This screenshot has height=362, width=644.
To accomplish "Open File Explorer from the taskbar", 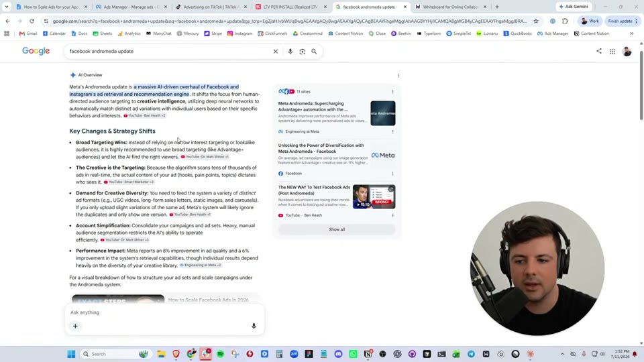I will point(161,354).
